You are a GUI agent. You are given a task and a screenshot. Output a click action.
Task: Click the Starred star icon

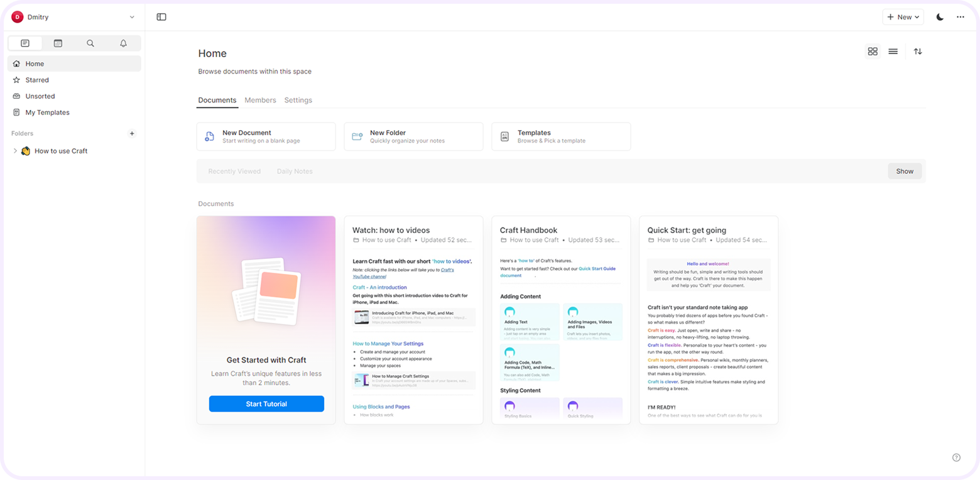[16, 80]
